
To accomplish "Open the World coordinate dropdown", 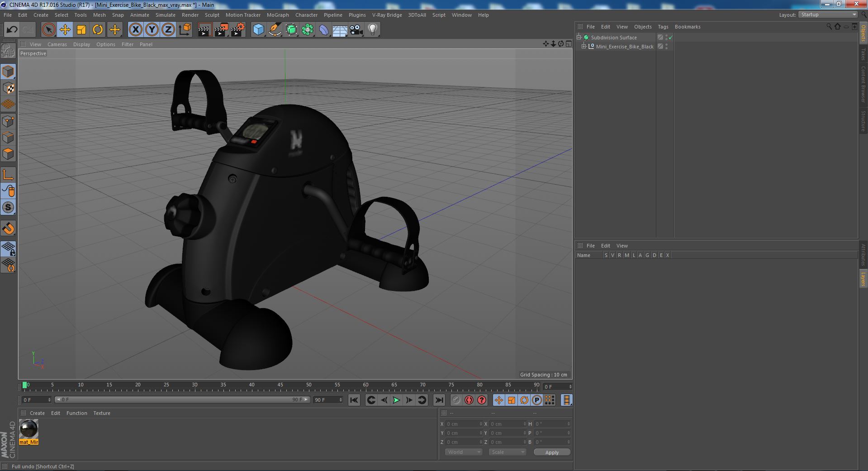I will [464, 452].
